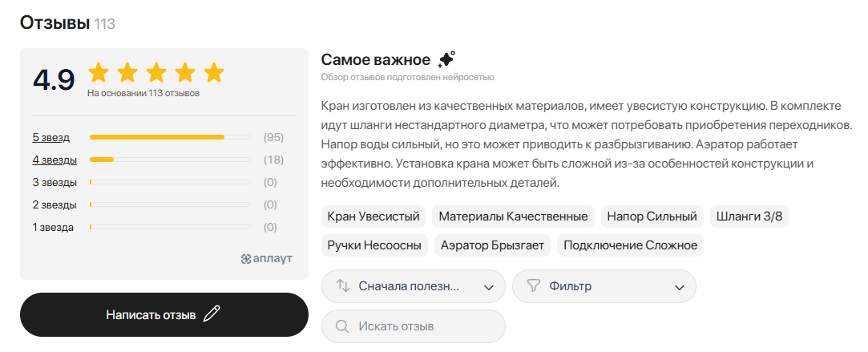The image size is (868, 352).
Task: Click the AI sparkle icon beside Самое важное
Action: (x=446, y=59)
